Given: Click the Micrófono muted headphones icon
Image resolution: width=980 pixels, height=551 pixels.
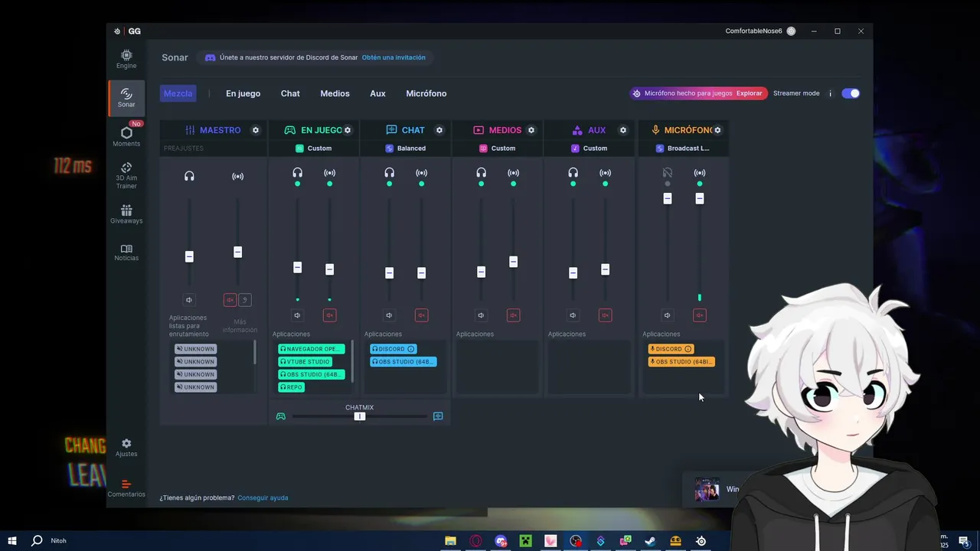Looking at the screenshot, I should coord(668,173).
